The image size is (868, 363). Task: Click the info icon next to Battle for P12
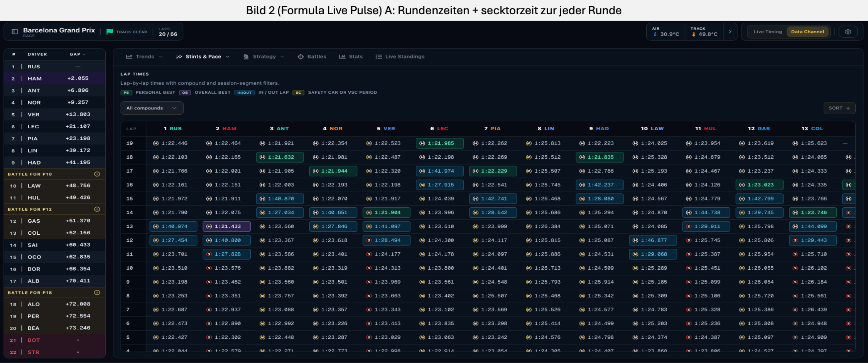pos(97,209)
